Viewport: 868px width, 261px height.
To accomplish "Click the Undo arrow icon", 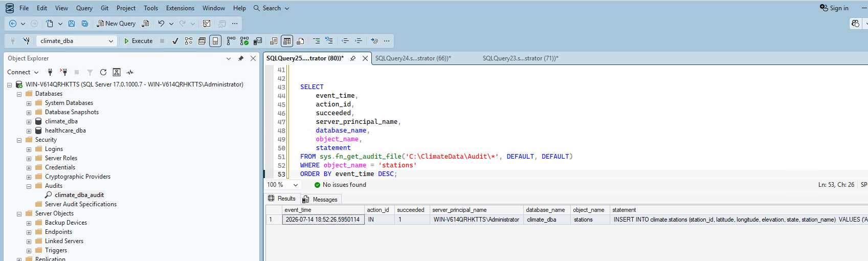I will pos(161,24).
